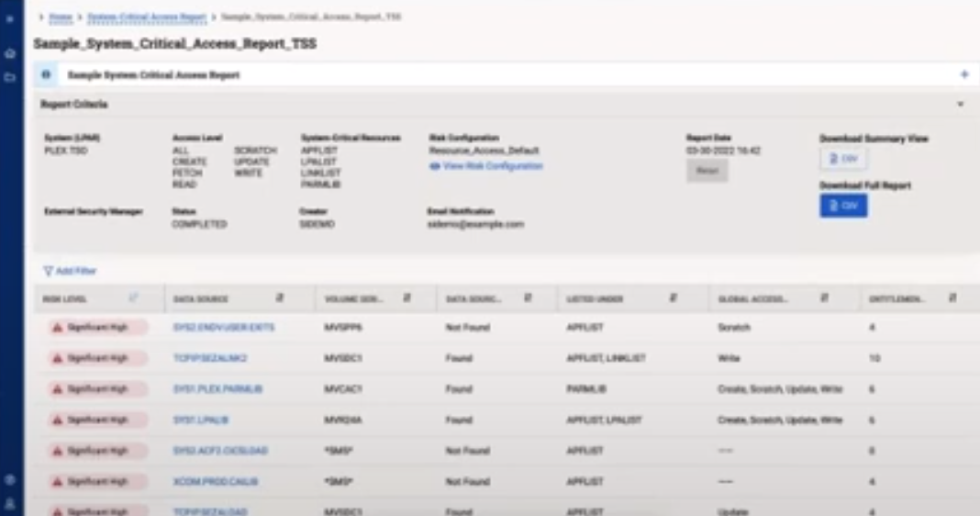Click the round help icon above the user icon
The image size is (980, 516).
point(10,479)
